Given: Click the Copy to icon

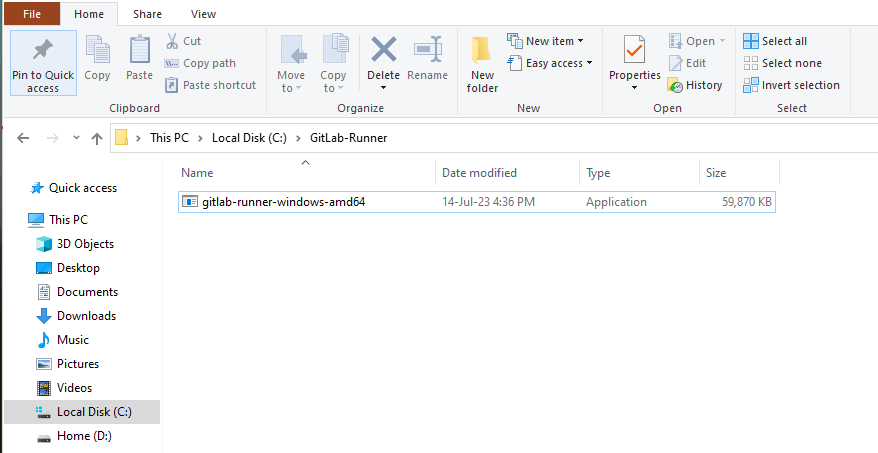Looking at the screenshot, I should point(335,49).
